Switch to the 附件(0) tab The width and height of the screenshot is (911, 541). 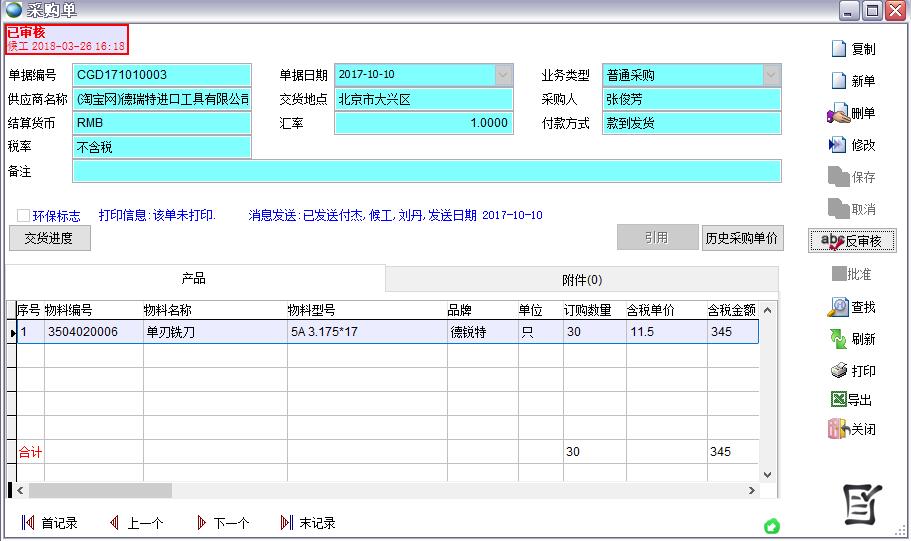click(582, 280)
